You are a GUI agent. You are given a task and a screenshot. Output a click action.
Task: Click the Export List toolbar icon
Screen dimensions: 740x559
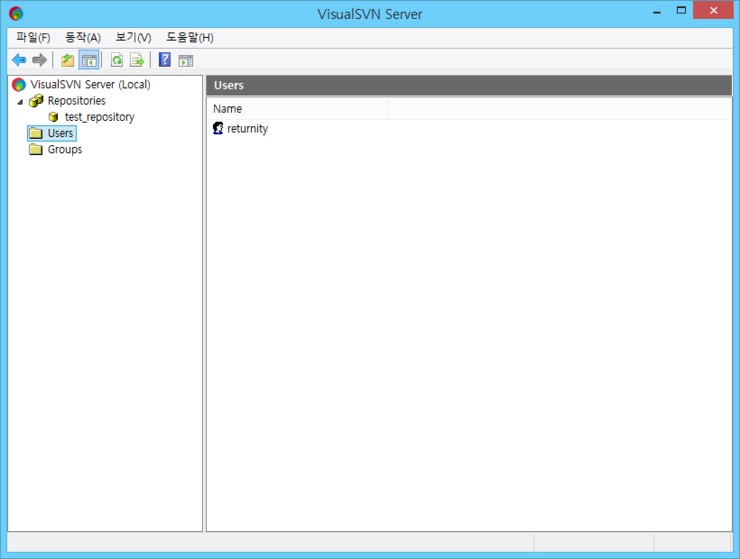(137, 60)
